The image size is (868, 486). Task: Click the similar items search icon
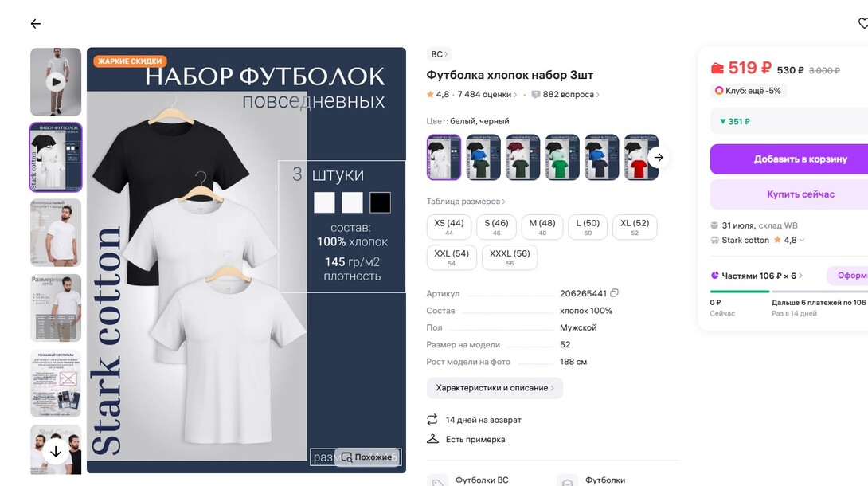click(x=347, y=457)
